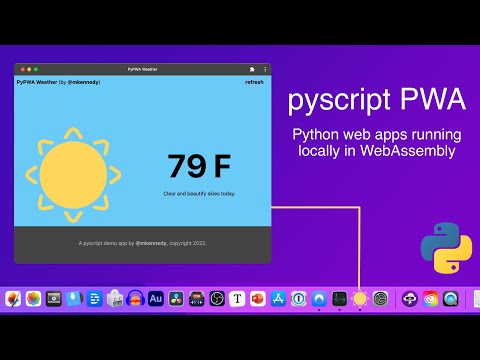The width and height of the screenshot is (480, 360).
Task: Open the three-dot menu in PyPWA Weather title bar
Action: (265, 69)
